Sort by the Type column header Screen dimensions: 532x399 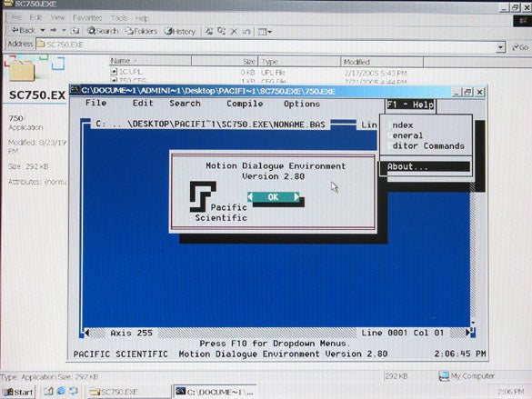click(x=299, y=62)
